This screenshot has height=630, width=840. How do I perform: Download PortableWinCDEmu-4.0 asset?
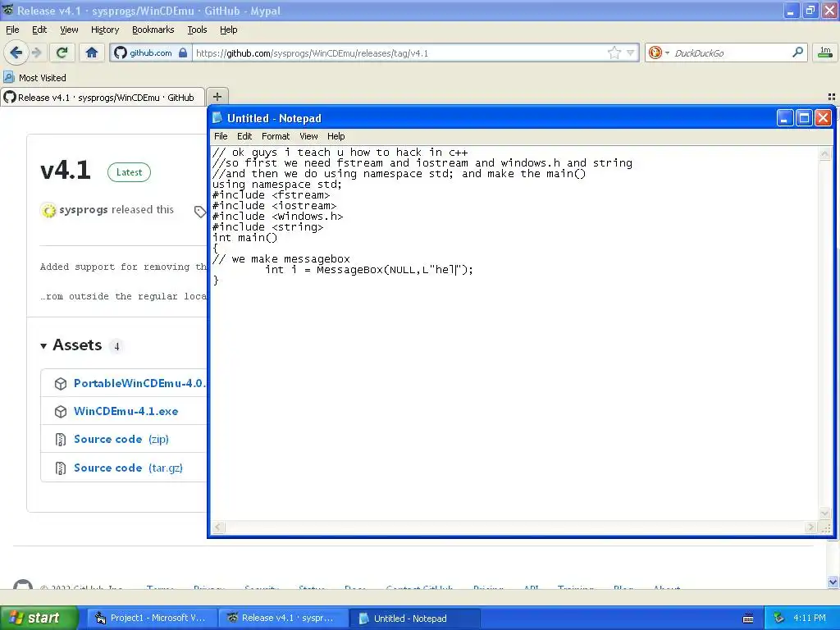(139, 383)
